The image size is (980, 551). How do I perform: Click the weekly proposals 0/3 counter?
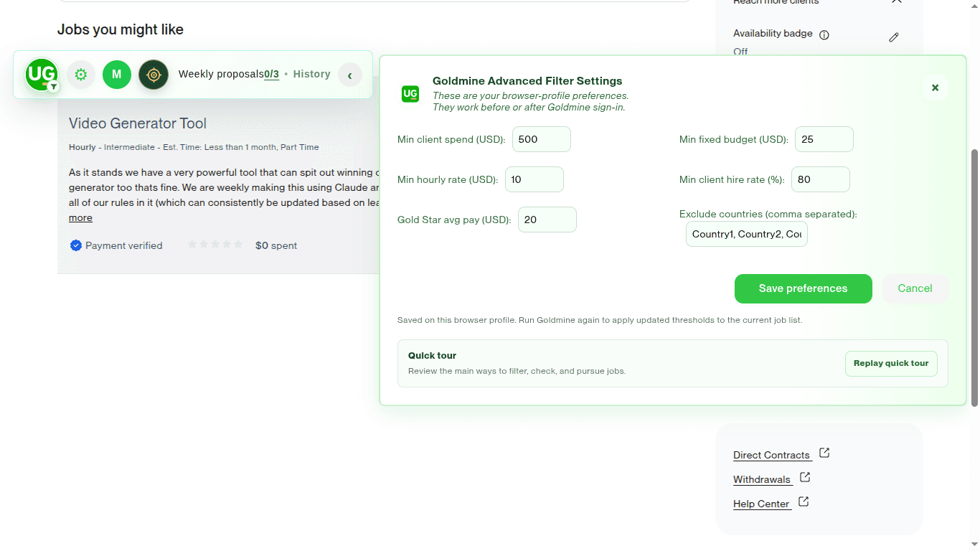click(x=271, y=74)
